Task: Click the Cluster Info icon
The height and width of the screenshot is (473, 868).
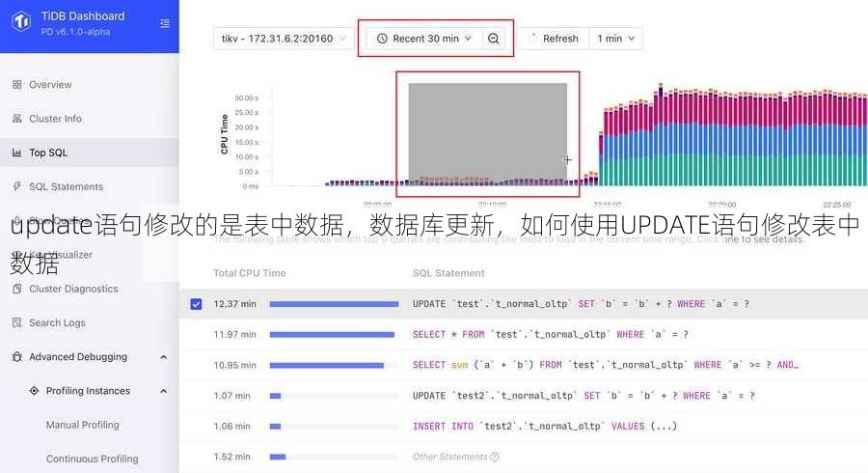Action: [x=17, y=119]
